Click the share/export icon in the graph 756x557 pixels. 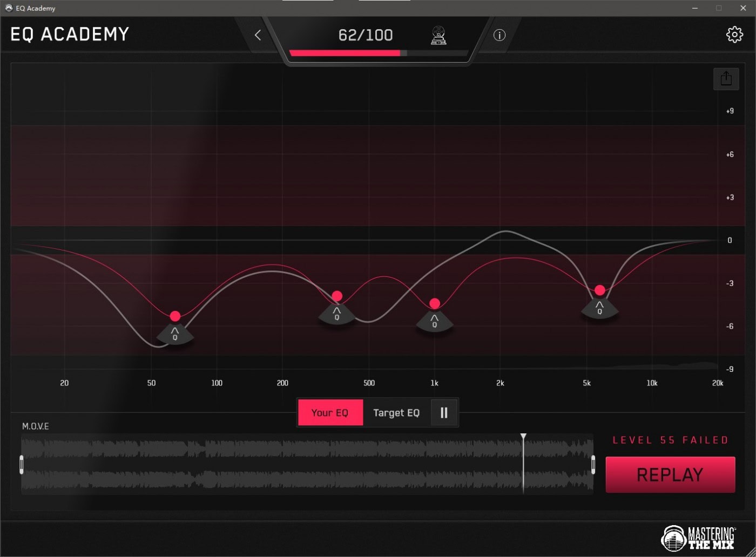coord(726,79)
